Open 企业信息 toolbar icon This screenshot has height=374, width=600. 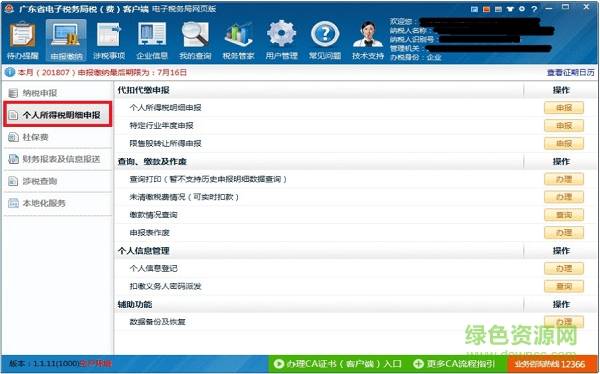pos(152,40)
